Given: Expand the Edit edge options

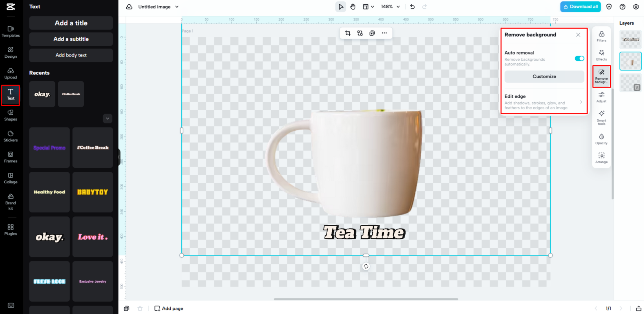Looking at the screenshot, I should [x=581, y=102].
